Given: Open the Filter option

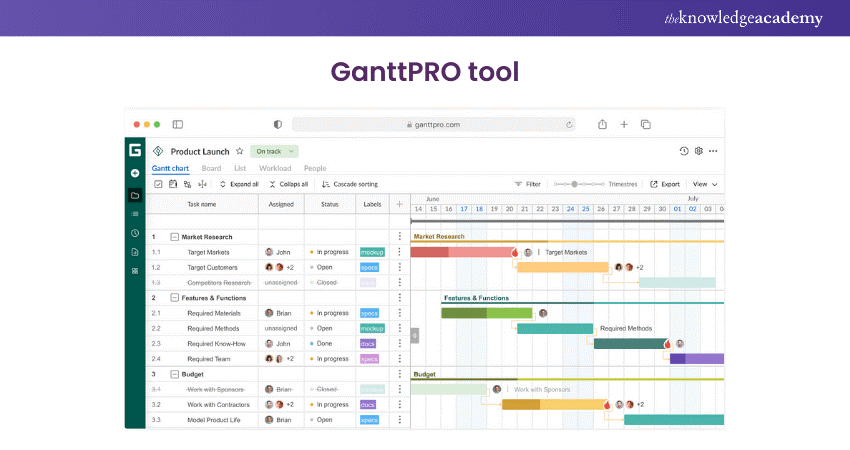Looking at the screenshot, I should tap(527, 184).
